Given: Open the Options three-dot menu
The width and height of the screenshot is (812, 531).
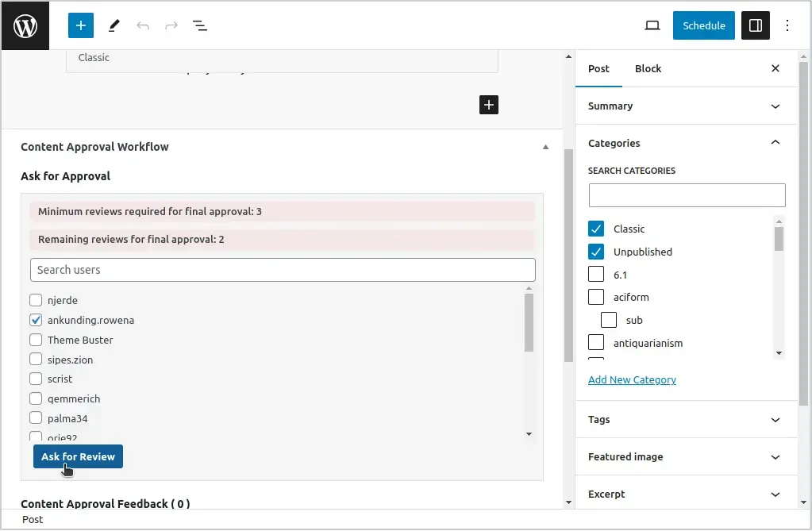Looking at the screenshot, I should 787,25.
